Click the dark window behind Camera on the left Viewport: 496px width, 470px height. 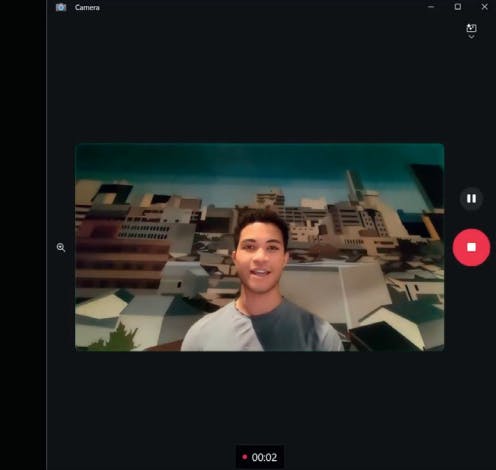click(x=23, y=235)
